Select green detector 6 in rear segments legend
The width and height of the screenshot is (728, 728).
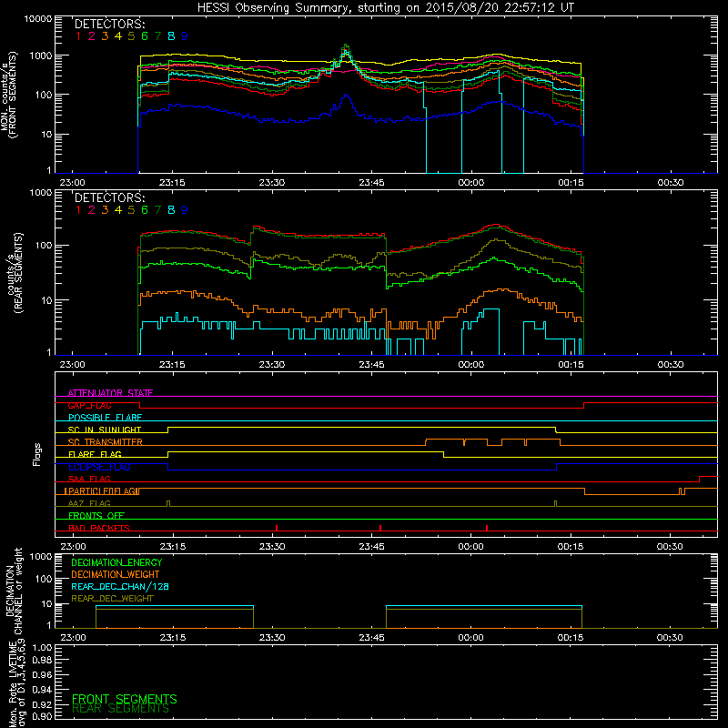point(145,210)
